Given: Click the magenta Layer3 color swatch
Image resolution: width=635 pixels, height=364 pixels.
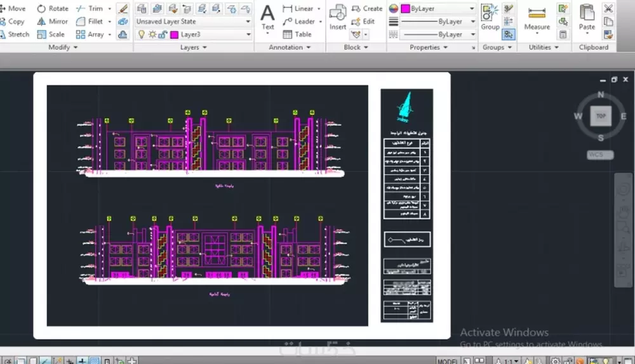Looking at the screenshot, I should tap(174, 35).
